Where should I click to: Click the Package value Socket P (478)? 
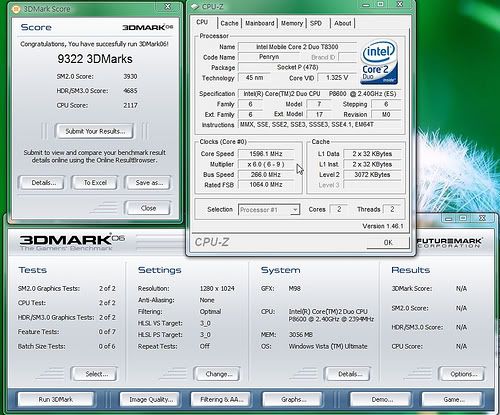click(297, 67)
